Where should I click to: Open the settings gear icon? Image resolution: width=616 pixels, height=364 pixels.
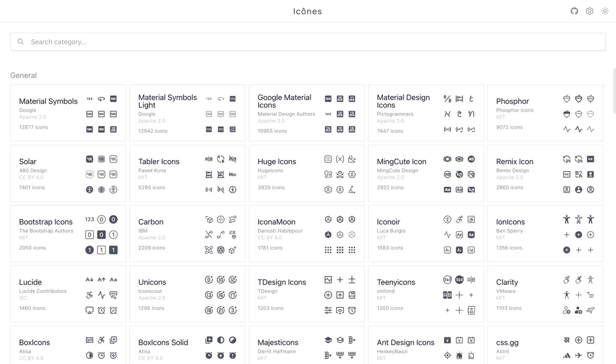[590, 11]
